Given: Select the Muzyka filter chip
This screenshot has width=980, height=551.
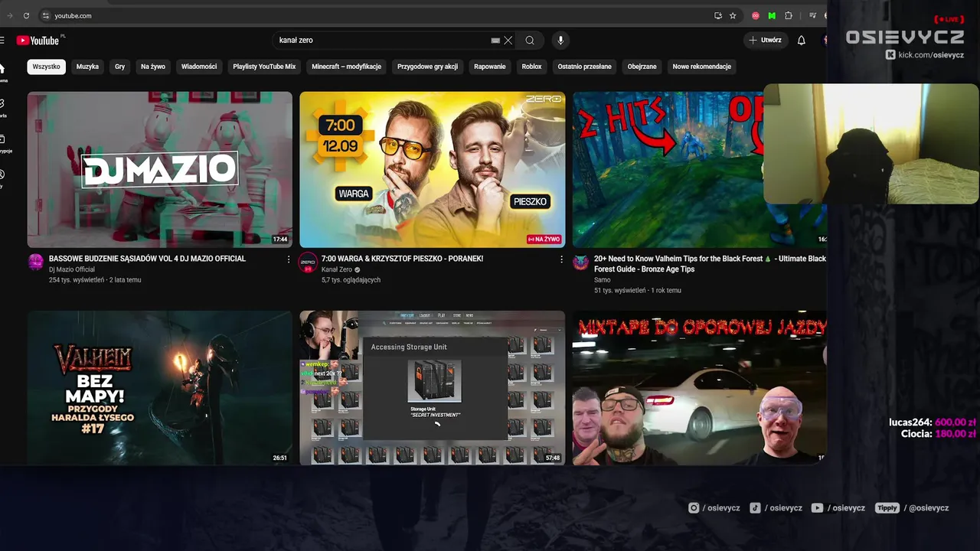Looking at the screenshot, I should [x=87, y=67].
